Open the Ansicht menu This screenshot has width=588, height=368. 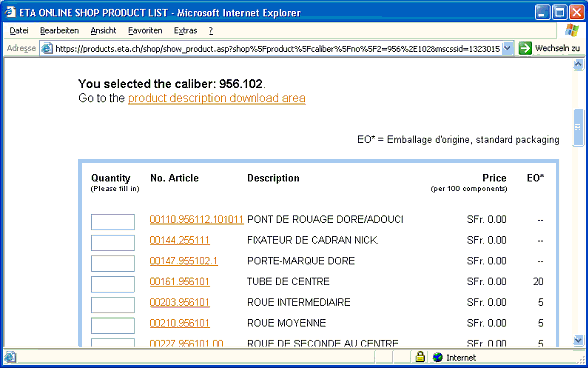tap(103, 30)
